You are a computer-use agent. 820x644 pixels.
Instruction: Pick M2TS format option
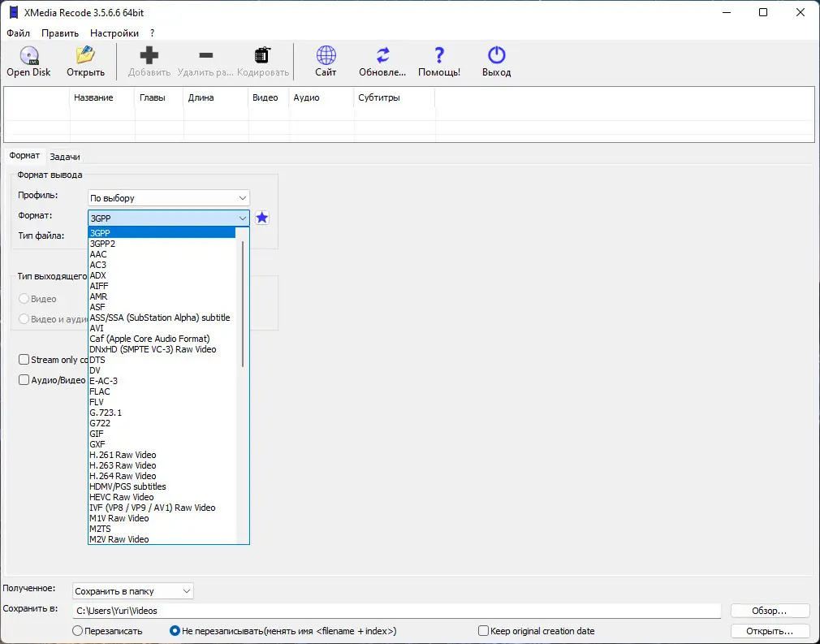click(162, 529)
